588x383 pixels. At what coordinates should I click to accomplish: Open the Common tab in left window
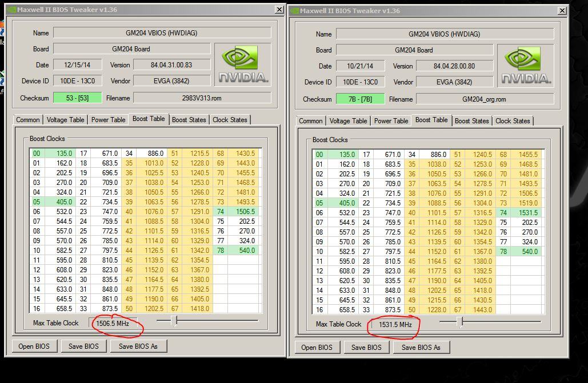tap(28, 119)
